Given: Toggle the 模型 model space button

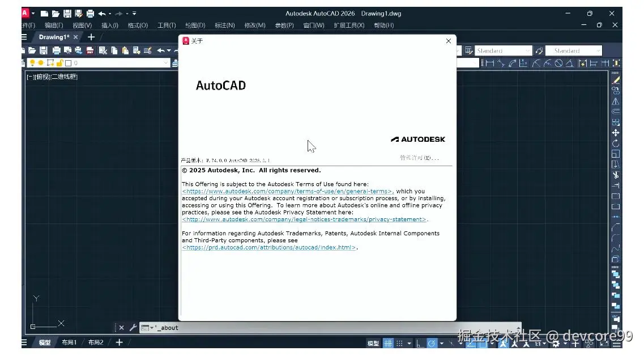Looking at the screenshot, I should (373, 343).
